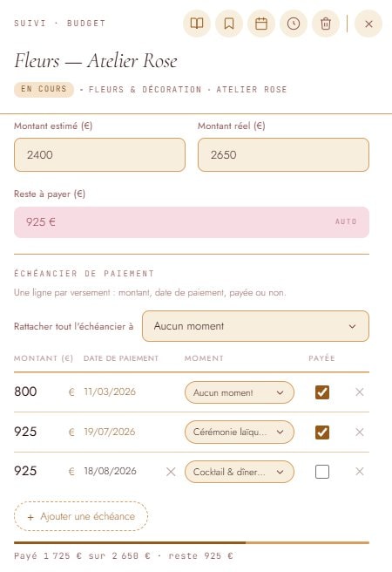This screenshot has width=392, height=572.
Task: Open the book icon in header
Action: (x=197, y=24)
